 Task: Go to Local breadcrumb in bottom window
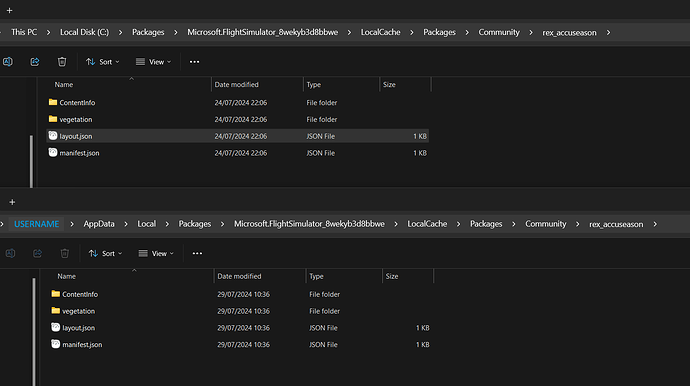click(147, 224)
